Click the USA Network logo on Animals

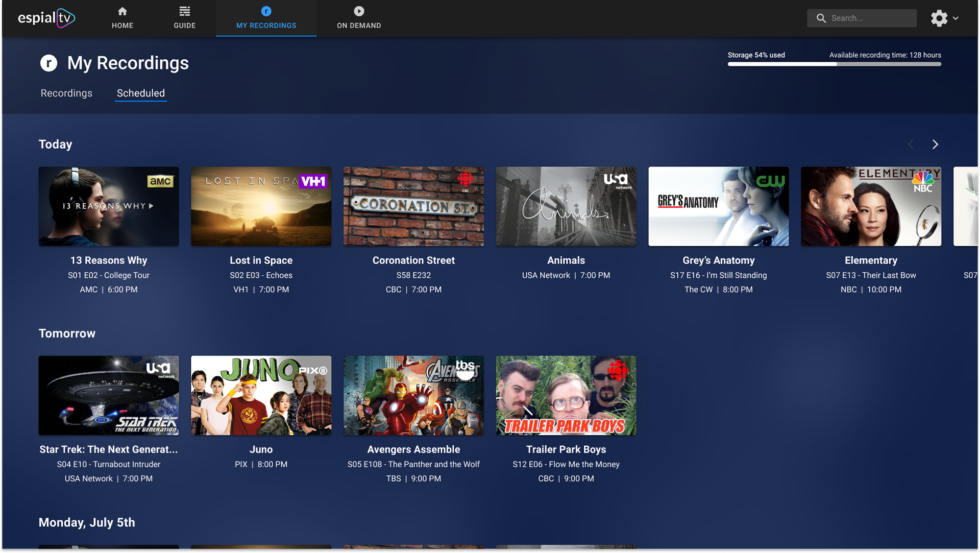[x=618, y=181]
